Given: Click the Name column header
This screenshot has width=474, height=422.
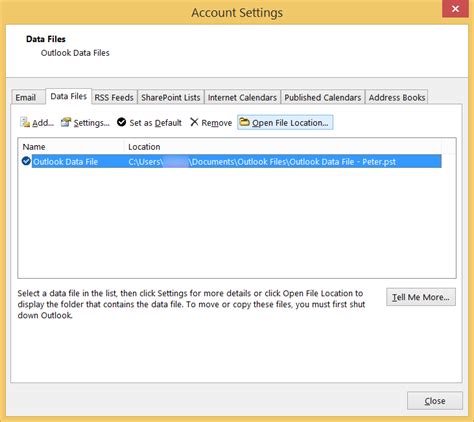Looking at the screenshot, I should point(71,147).
